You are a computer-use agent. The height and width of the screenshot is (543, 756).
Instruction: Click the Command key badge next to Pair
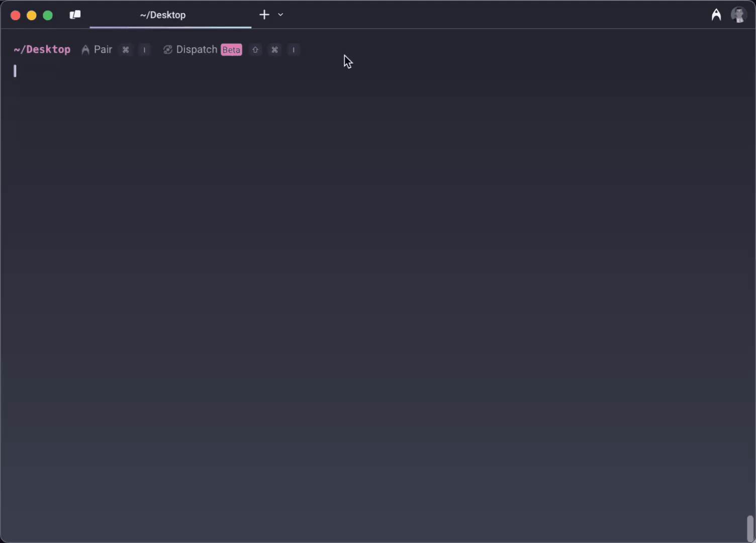point(126,50)
